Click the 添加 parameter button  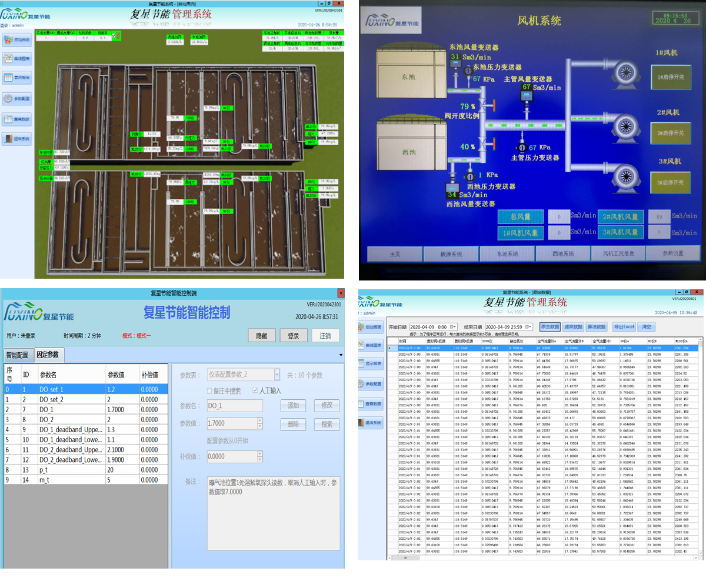(x=294, y=406)
